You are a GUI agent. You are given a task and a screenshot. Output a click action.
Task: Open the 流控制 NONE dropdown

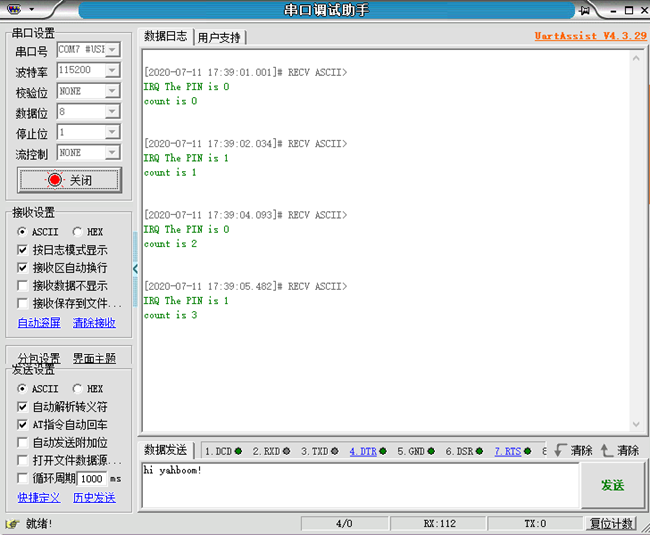pyautogui.click(x=112, y=153)
